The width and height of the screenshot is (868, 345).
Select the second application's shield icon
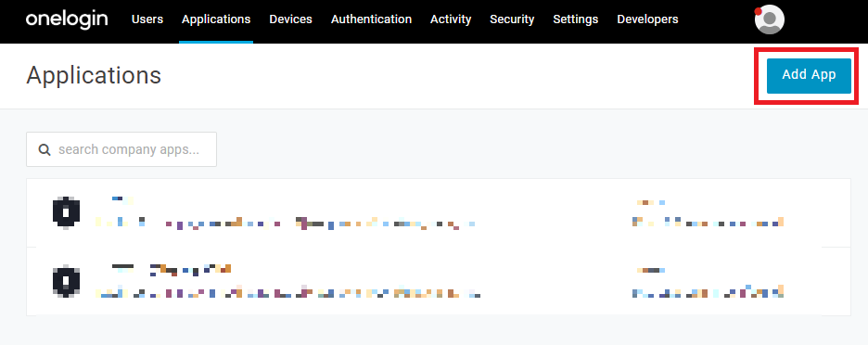[66, 281]
